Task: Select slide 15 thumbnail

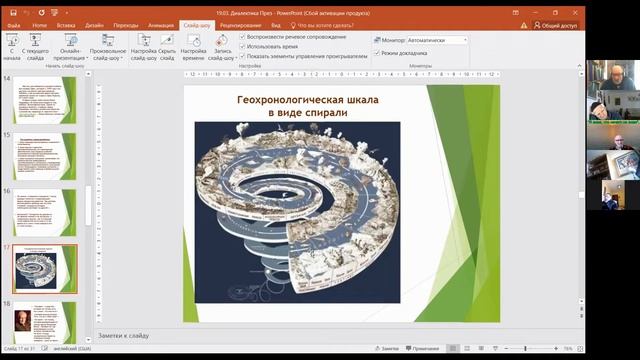Action: (x=44, y=156)
